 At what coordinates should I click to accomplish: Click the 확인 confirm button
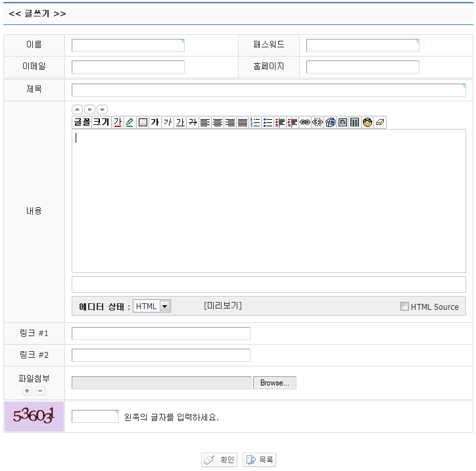(220, 460)
